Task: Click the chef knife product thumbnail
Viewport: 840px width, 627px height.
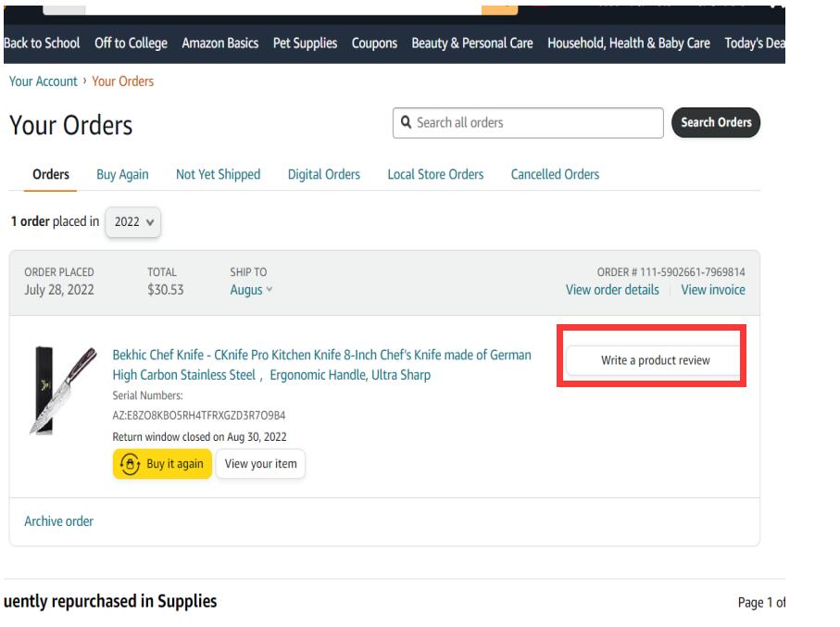Action: 63,390
